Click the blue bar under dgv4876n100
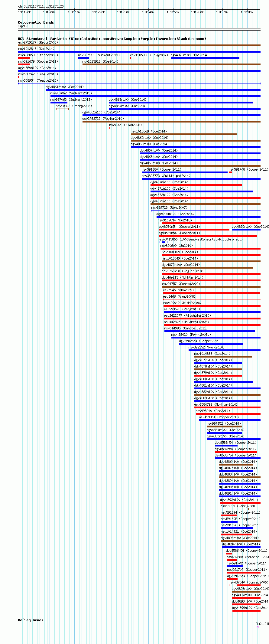The width and height of the screenshot is (269, 644). pos(205,58)
